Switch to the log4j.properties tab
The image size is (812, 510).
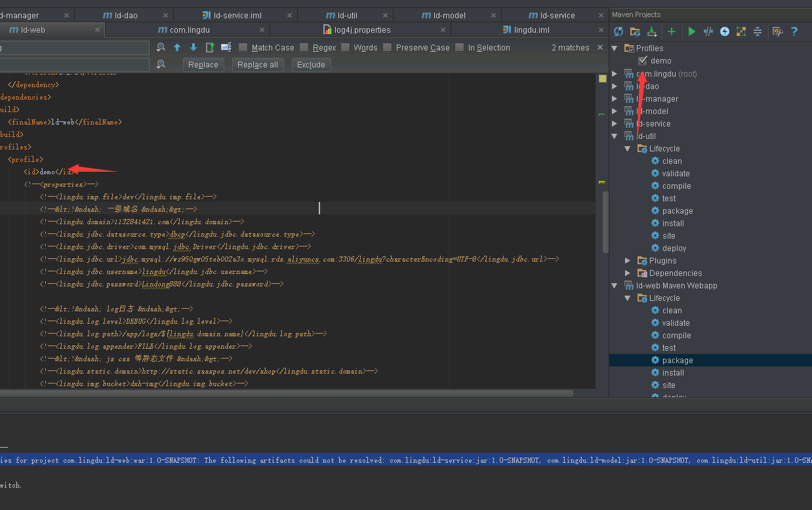362,29
